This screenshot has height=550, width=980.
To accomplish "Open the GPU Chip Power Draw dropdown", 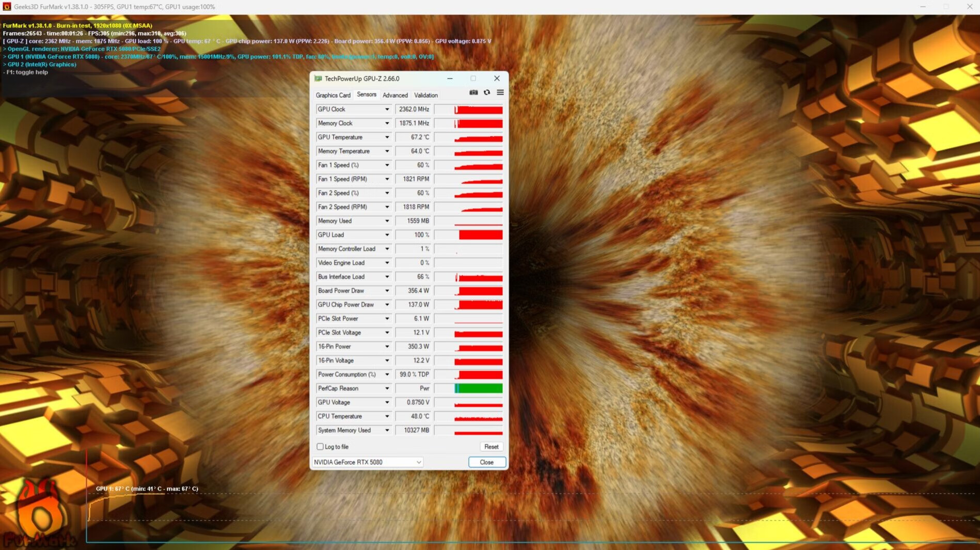I will [387, 305].
